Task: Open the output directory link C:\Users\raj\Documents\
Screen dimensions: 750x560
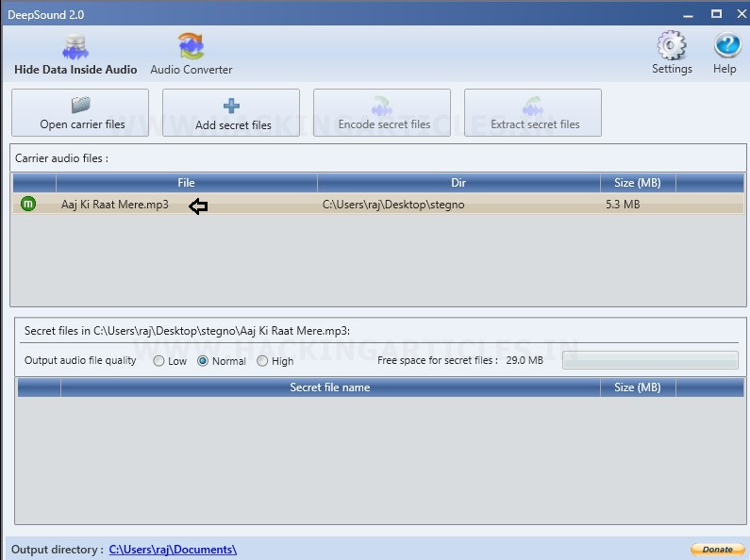Action: 173,550
